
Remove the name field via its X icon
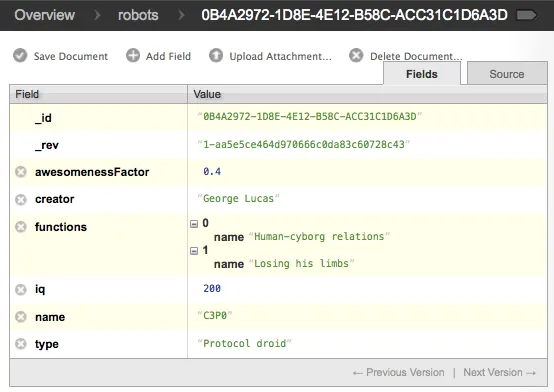[21, 317]
